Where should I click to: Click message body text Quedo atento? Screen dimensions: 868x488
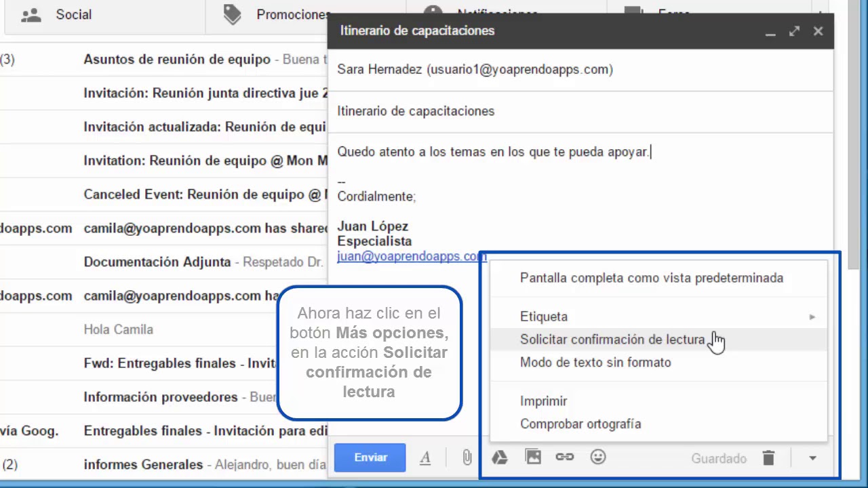(494, 152)
